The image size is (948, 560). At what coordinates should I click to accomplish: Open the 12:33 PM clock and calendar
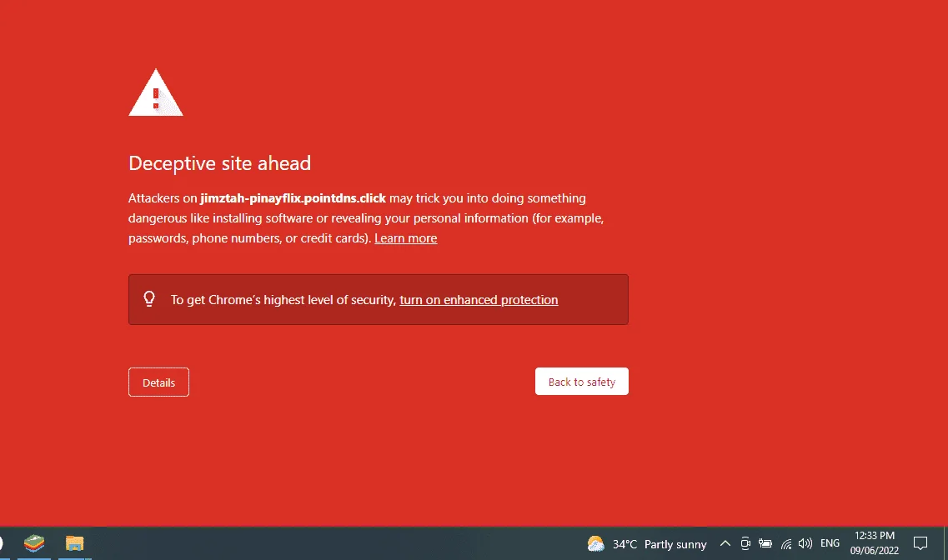point(875,543)
